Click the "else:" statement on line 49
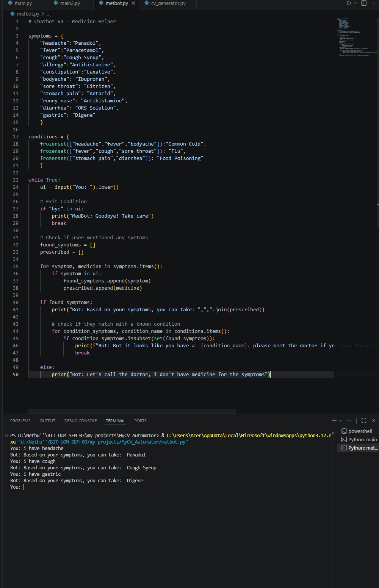 tap(47, 367)
